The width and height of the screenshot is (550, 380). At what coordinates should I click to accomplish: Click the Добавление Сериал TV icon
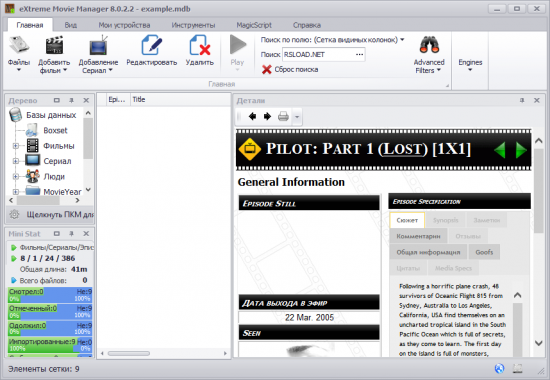(x=98, y=46)
